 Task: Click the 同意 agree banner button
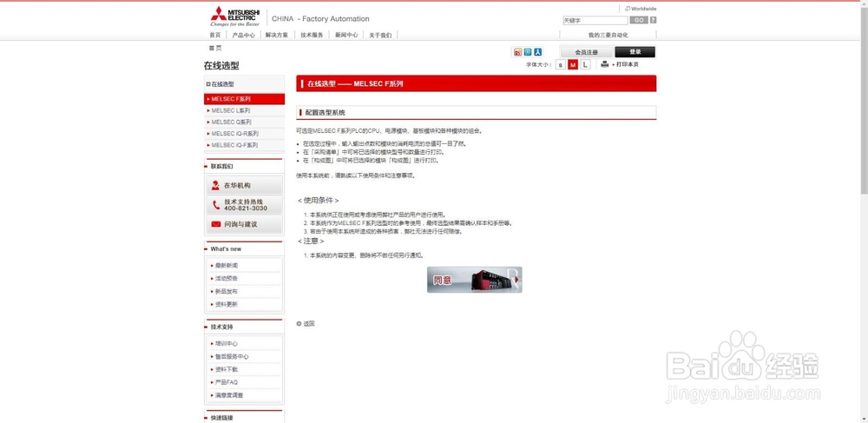click(x=475, y=280)
